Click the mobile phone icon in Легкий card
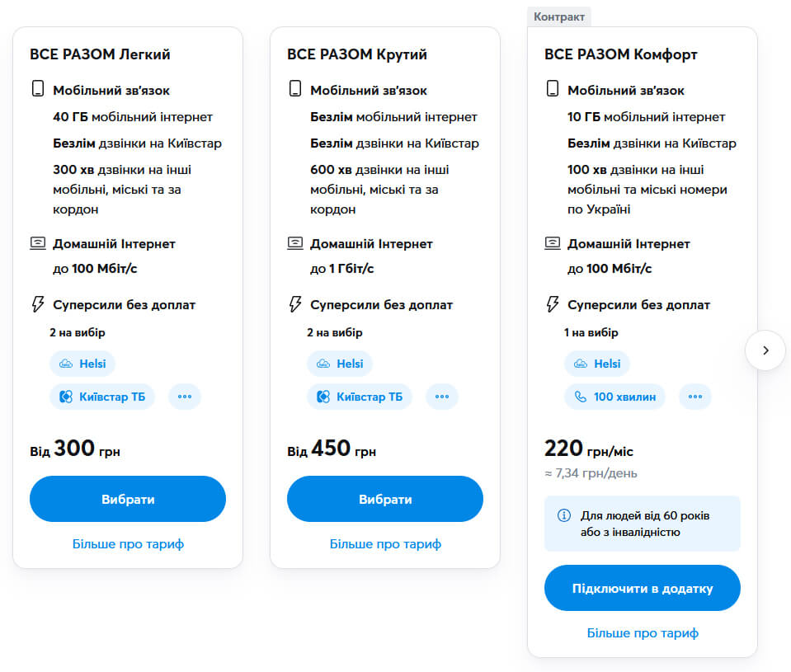This screenshot has width=791, height=672. 37,90
